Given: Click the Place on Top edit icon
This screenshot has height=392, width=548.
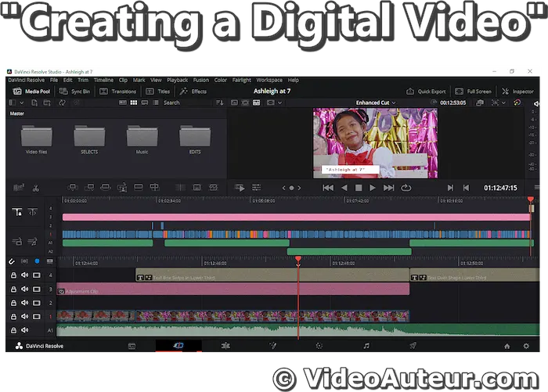Looking at the screenshot, I should 139,188.
